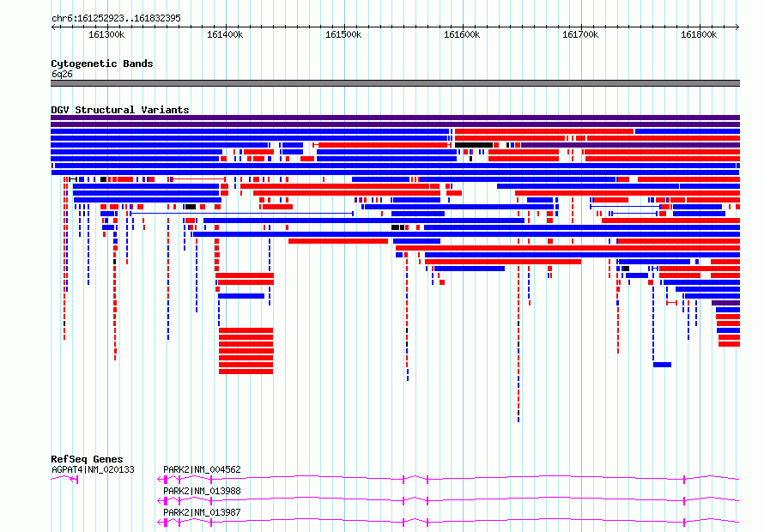Click the left arrowhead of the ruler
764x532 pixels.
point(53,27)
